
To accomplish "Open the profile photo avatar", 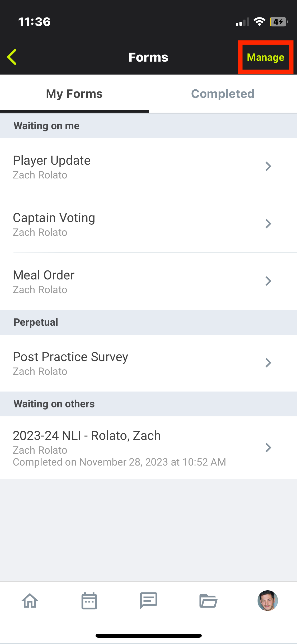I will click(268, 601).
